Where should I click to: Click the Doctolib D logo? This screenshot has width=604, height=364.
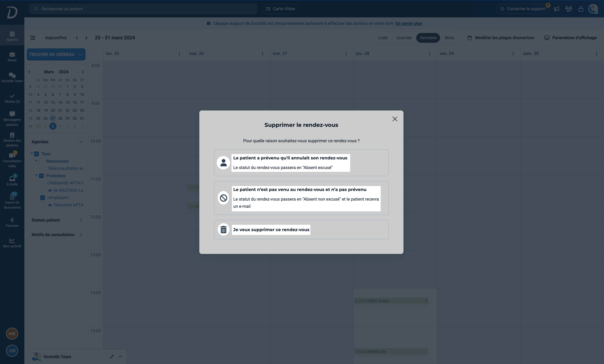tap(12, 12)
